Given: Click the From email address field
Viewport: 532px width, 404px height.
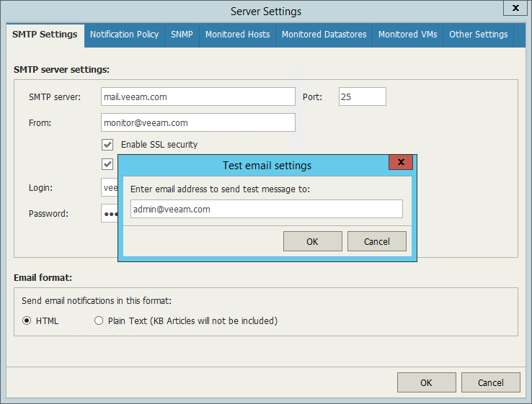Looking at the screenshot, I should (198, 122).
